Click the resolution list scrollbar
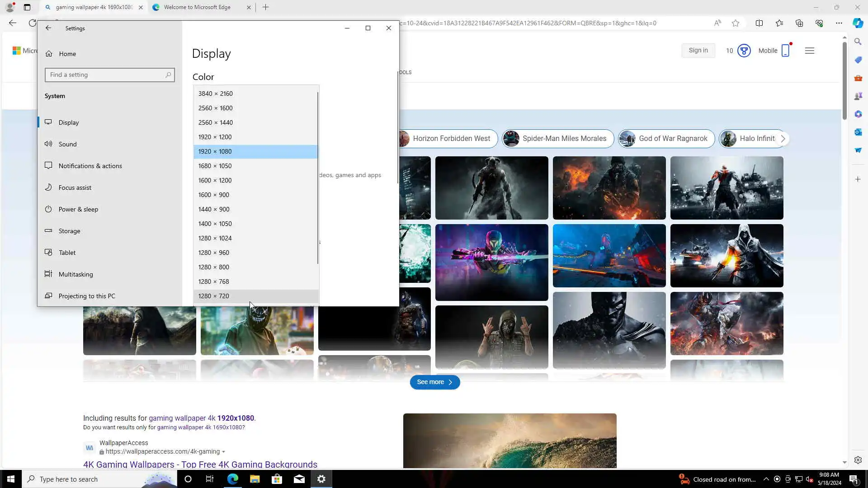The height and width of the screenshot is (488, 868). point(318,178)
